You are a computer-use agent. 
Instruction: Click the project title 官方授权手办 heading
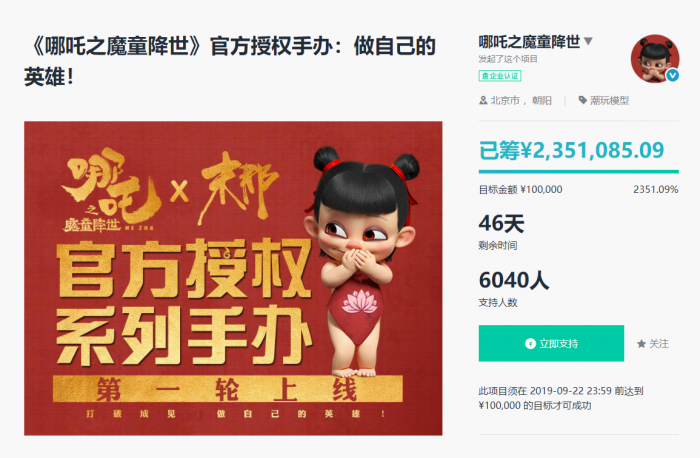[230, 62]
